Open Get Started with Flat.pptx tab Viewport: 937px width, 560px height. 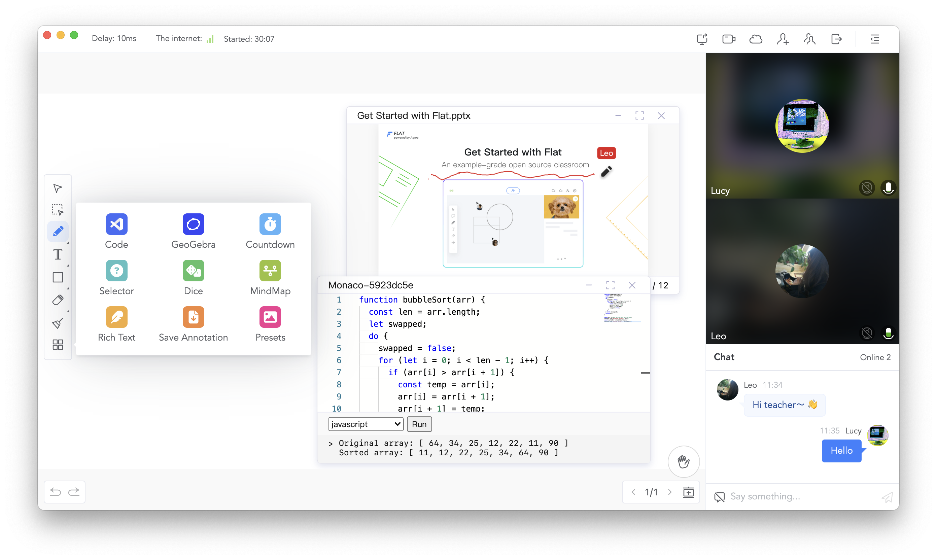(x=415, y=115)
